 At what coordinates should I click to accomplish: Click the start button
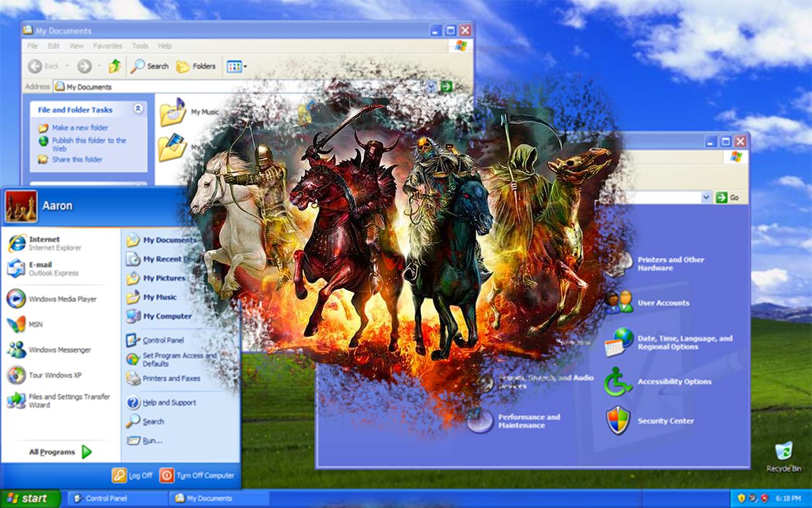pyautogui.click(x=30, y=498)
